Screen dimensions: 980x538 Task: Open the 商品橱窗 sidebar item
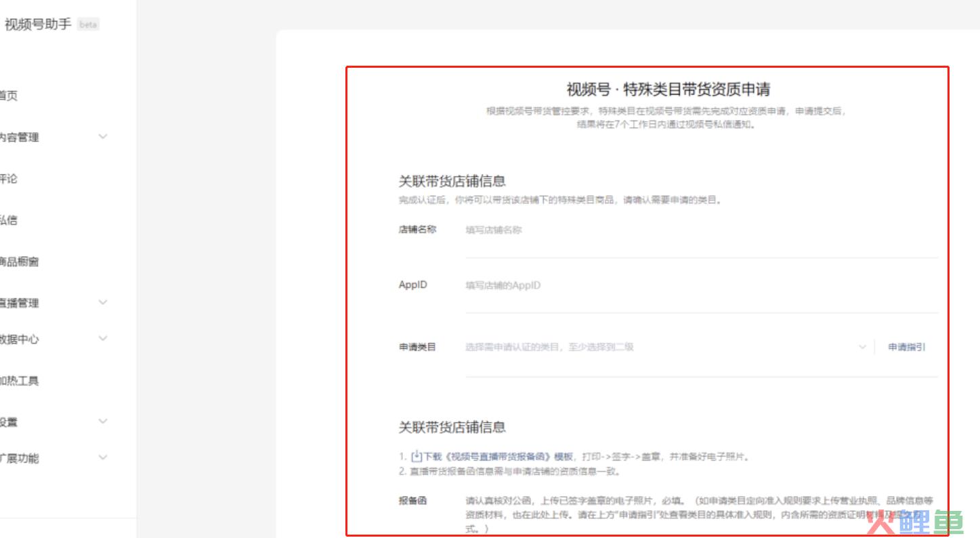pyautogui.click(x=19, y=262)
